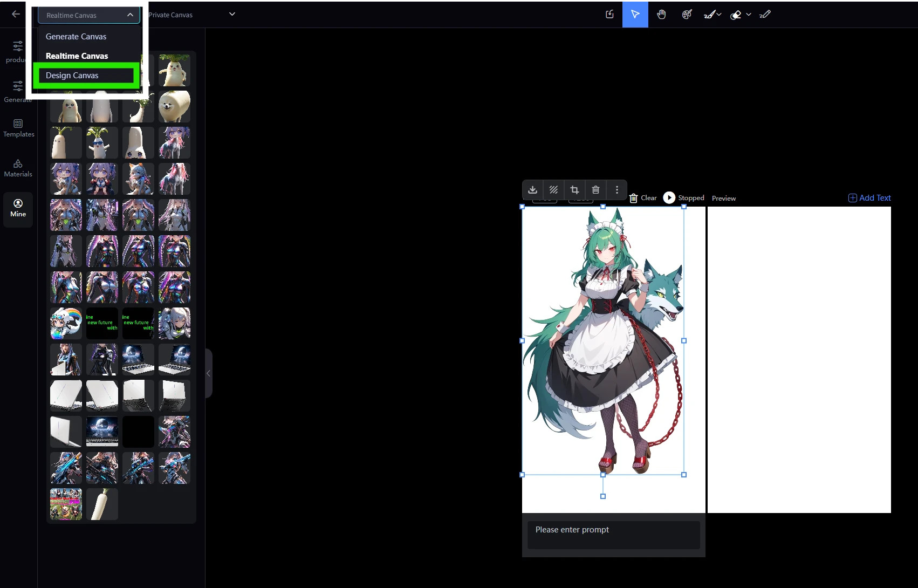The image size is (918, 588).
Task: Delete the selected image with trash icon
Action: pos(595,190)
